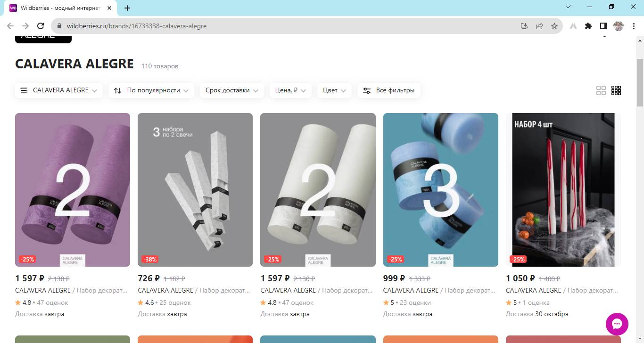Click the Share this page icon
Screen dimensions: 644x343
[x=539, y=26]
